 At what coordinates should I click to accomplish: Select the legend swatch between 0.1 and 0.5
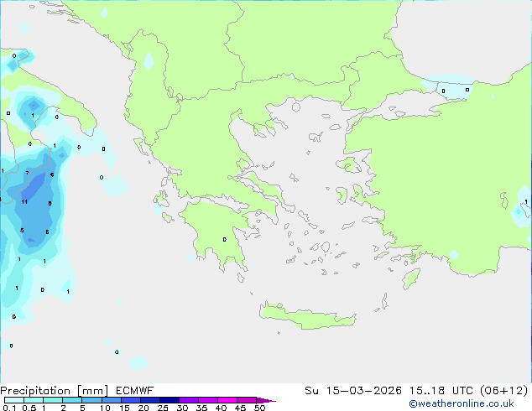[14, 400]
